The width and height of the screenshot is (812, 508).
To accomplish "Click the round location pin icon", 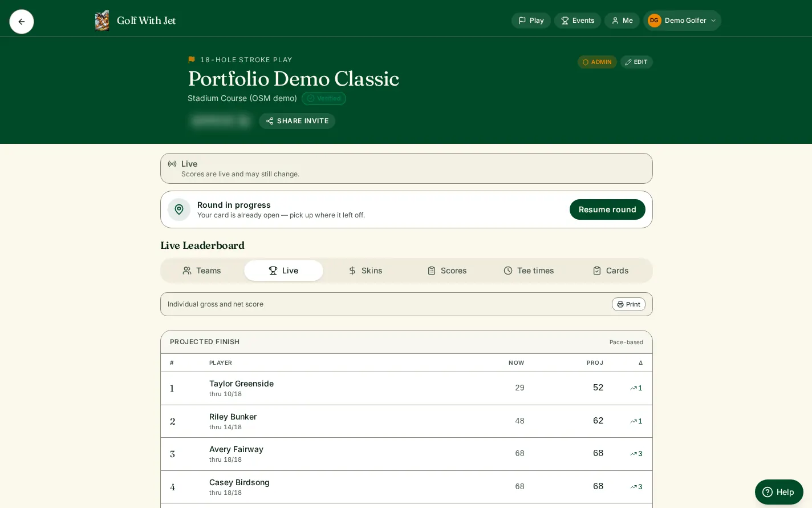I will pos(179,209).
